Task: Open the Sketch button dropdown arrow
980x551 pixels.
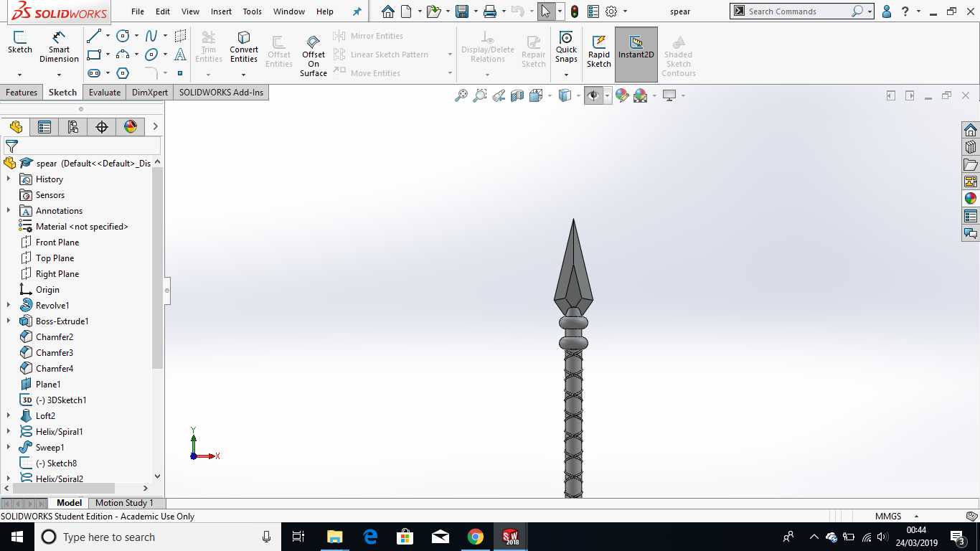Action: click(x=19, y=74)
